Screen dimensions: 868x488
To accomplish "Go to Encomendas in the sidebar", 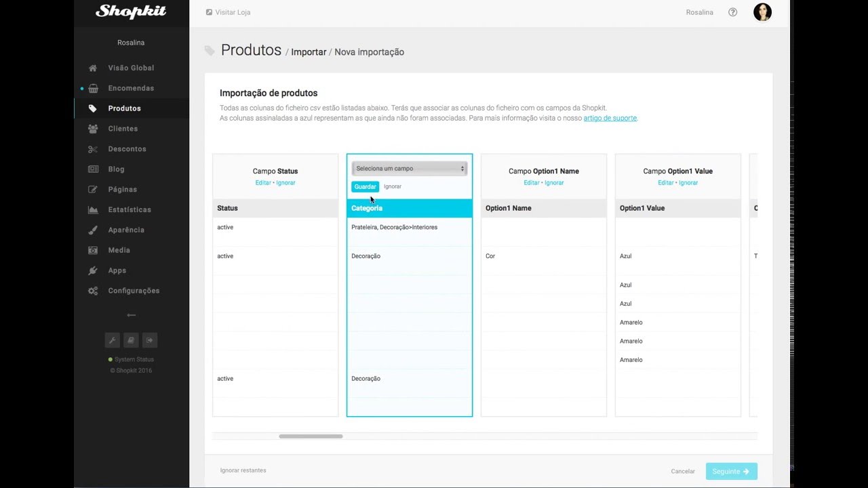I will tap(130, 88).
